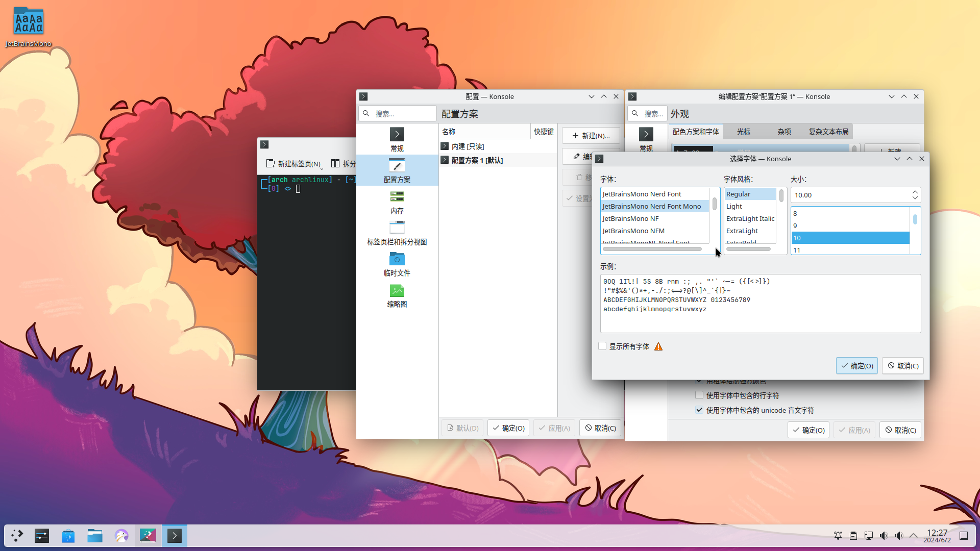Viewport: 980px width, 551px height.
Task: Check 使用字体中包含的行字符 option
Action: pyautogui.click(x=699, y=395)
